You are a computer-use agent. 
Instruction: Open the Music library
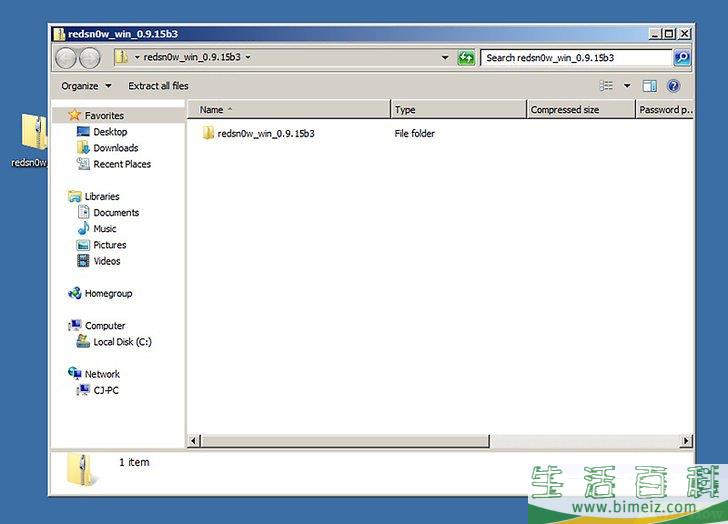[105, 229]
